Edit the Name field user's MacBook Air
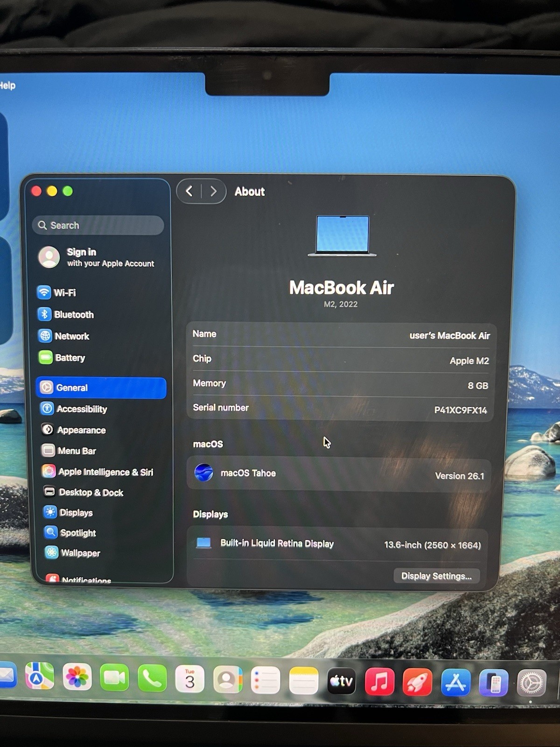The height and width of the screenshot is (747, 560). click(450, 336)
